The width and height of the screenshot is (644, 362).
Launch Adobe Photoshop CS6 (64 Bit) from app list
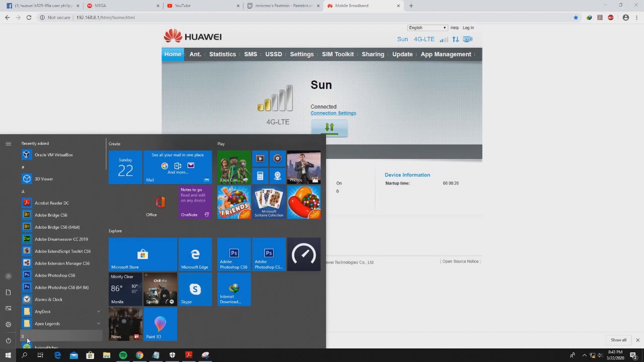61,288
